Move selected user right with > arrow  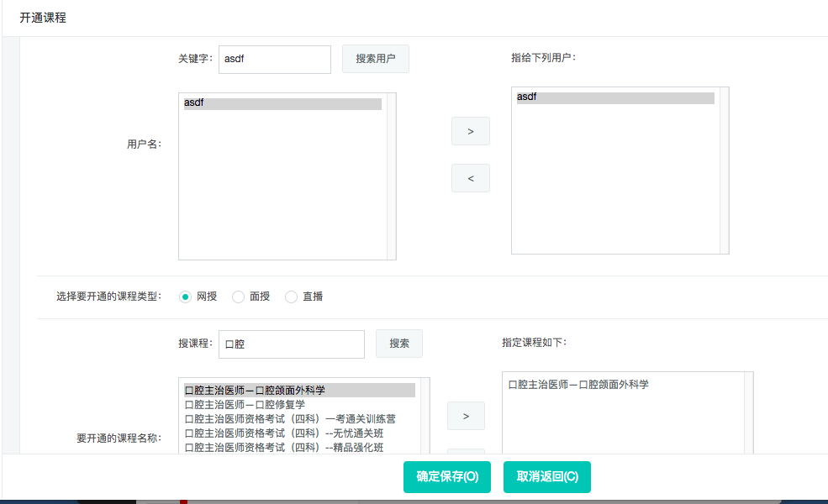point(471,131)
